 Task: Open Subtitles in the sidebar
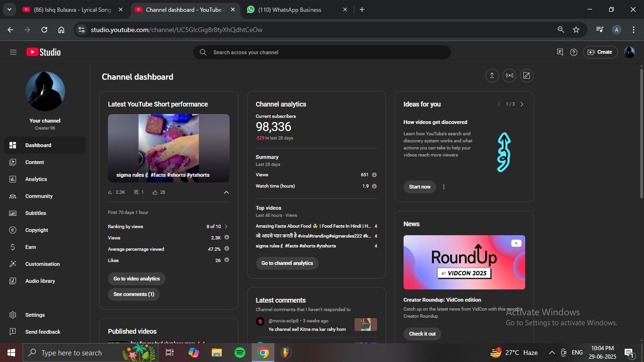(x=45, y=213)
